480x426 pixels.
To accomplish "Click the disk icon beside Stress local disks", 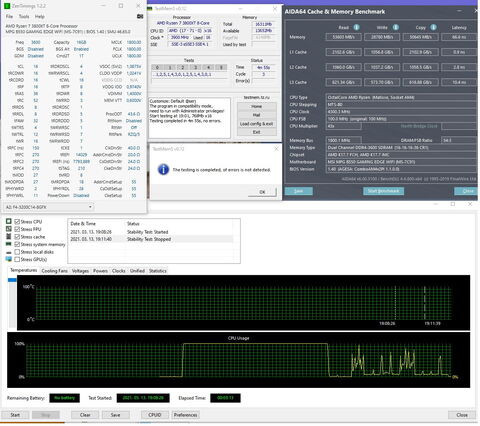I will [x=9, y=252].
